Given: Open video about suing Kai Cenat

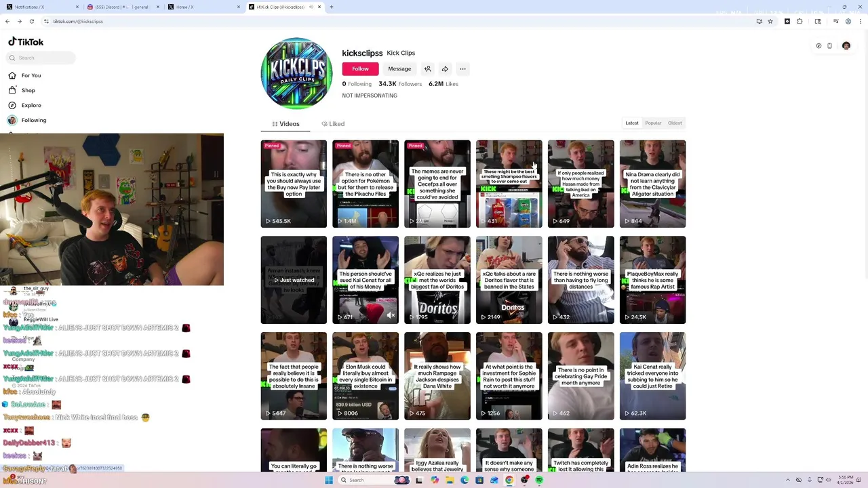Looking at the screenshot, I should (x=366, y=280).
